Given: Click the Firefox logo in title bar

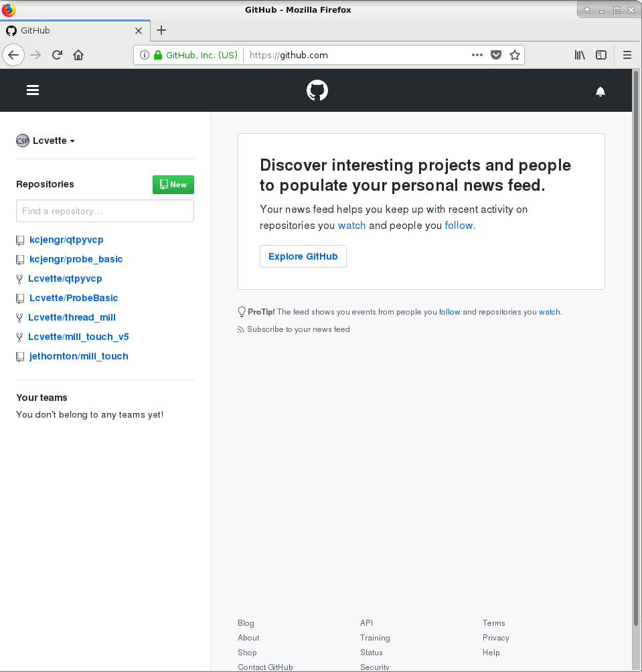Looking at the screenshot, I should click(8, 9).
